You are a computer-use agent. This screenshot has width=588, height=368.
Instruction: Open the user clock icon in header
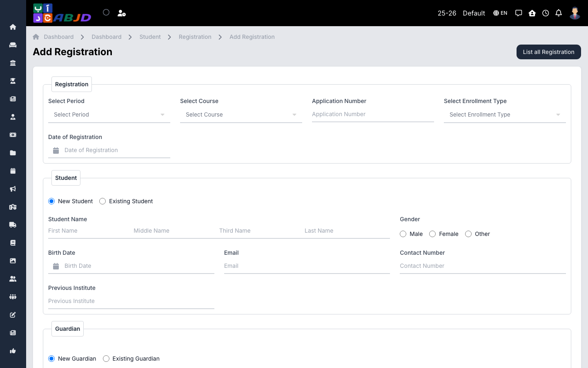[x=122, y=13]
